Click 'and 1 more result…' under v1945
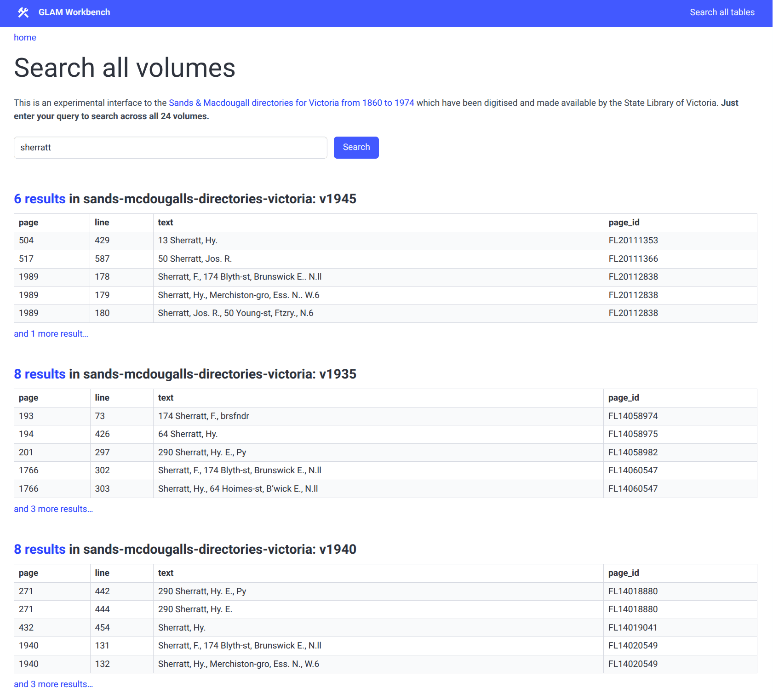The width and height of the screenshot is (773, 700). (x=51, y=333)
